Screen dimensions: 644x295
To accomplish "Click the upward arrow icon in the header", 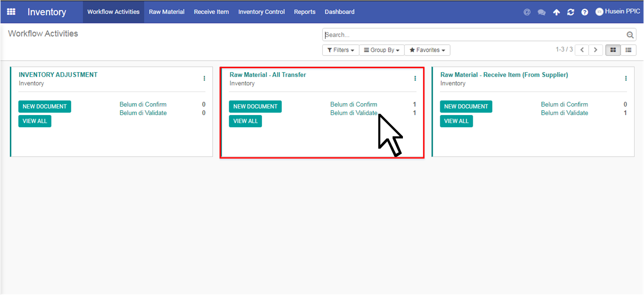I will point(557,12).
